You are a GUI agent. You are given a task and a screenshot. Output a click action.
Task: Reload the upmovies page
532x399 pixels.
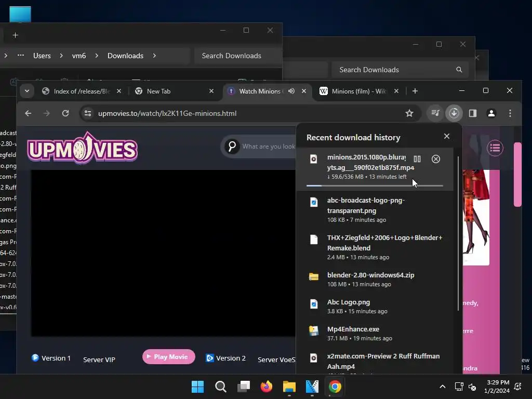[x=65, y=113]
